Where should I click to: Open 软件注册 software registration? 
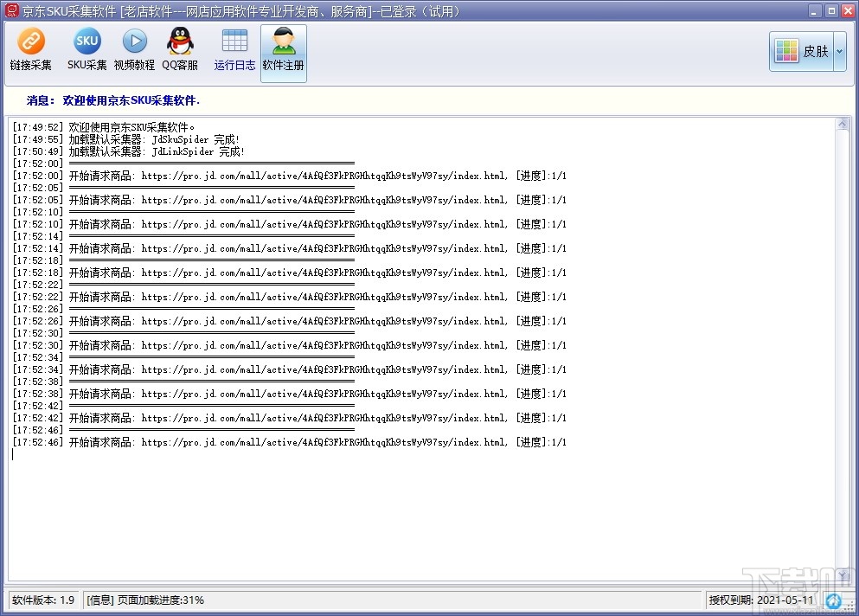283,53
